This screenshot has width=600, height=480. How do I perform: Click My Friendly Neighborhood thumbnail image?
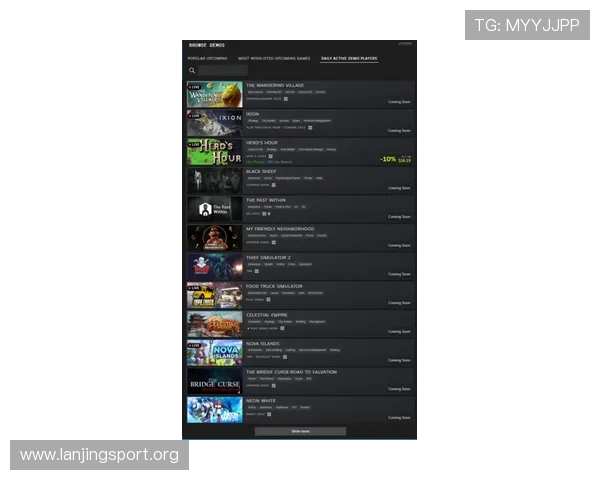click(215, 238)
